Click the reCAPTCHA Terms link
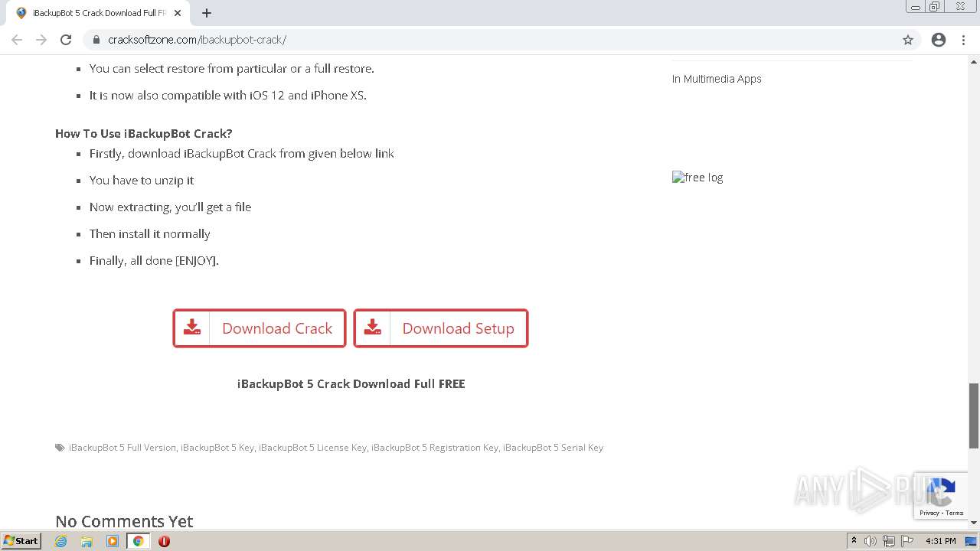 [x=955, y=513]
